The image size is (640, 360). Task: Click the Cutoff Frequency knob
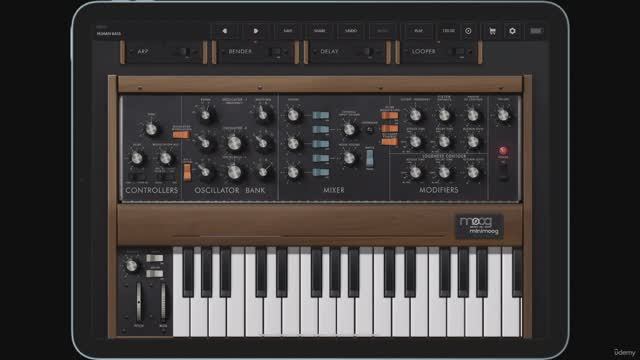point(415,115)
